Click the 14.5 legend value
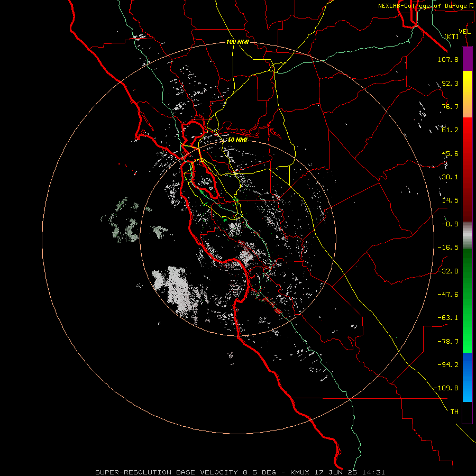 pos(450,200)
